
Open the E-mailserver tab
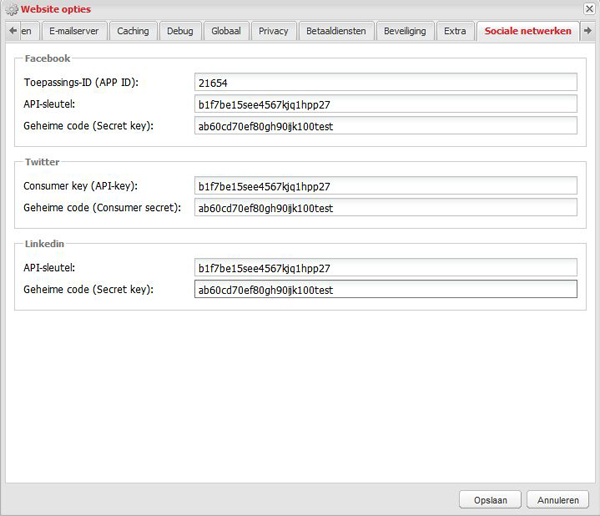pos(74,31)
